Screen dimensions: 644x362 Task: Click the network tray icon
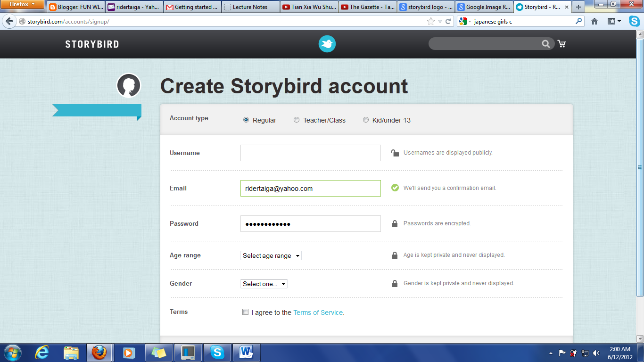click(585, 353)
